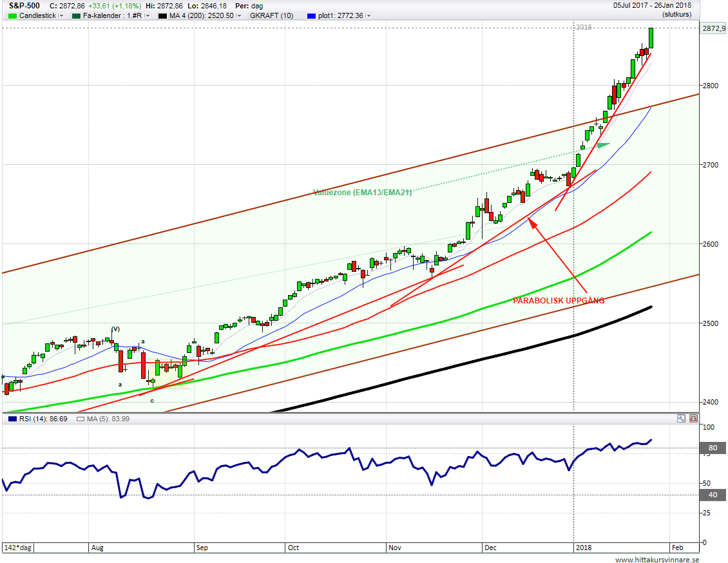Click the Dec month label on time axis

click(x=490, y=548)
